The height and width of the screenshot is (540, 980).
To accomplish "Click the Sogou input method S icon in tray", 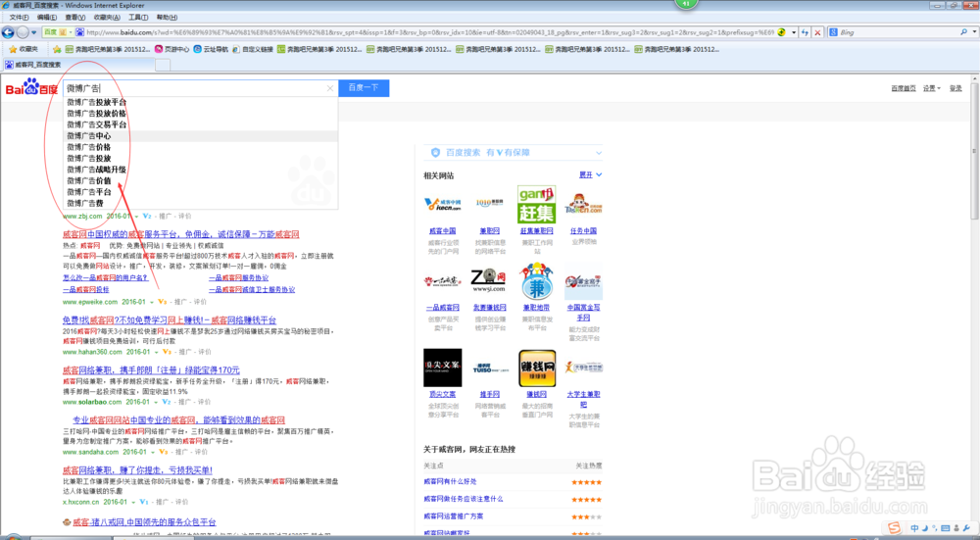I will pyautogui.click(x=895, y=528).
